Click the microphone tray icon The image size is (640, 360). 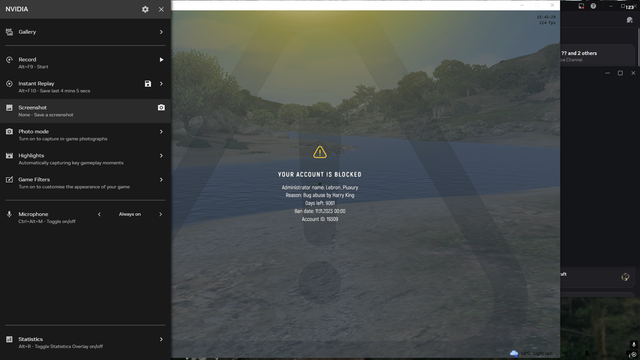[x=633, y=344]
